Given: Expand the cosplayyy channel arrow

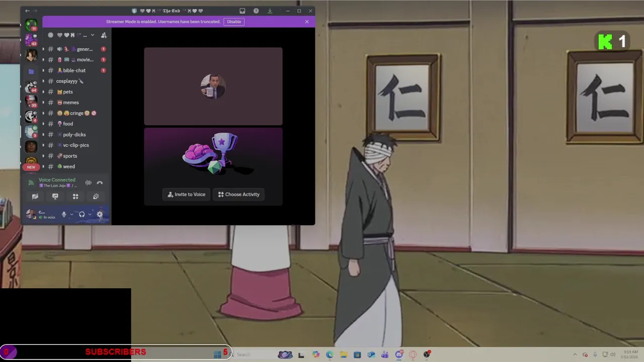Looking at the screenshot, I should (43, 81).
